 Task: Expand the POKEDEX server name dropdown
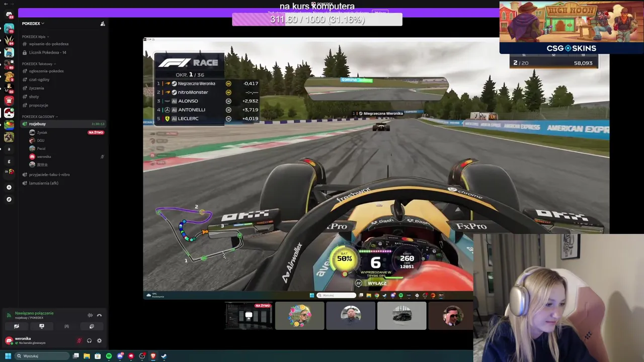(33, 24)
